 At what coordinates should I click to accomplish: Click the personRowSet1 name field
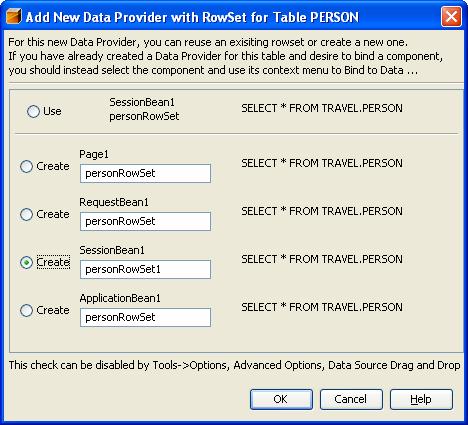(x=145, y=269)
